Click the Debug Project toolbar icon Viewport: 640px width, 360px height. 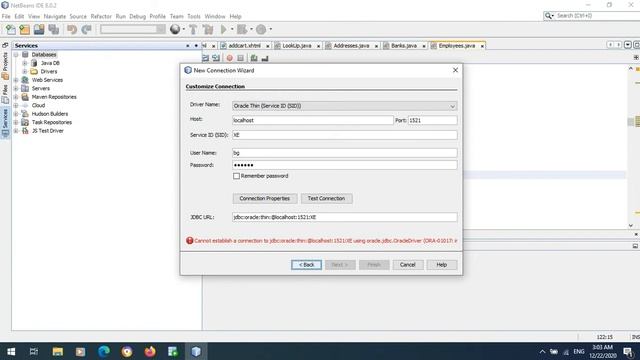pos(242,29)
